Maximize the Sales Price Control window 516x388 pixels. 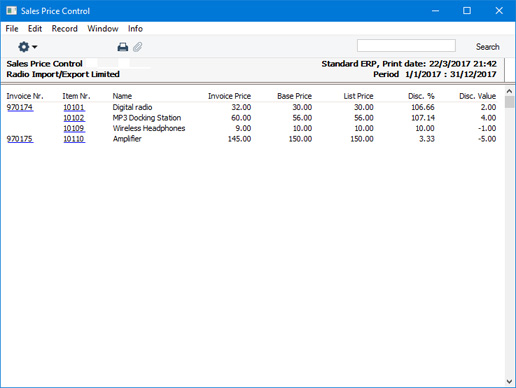[467, 11]
